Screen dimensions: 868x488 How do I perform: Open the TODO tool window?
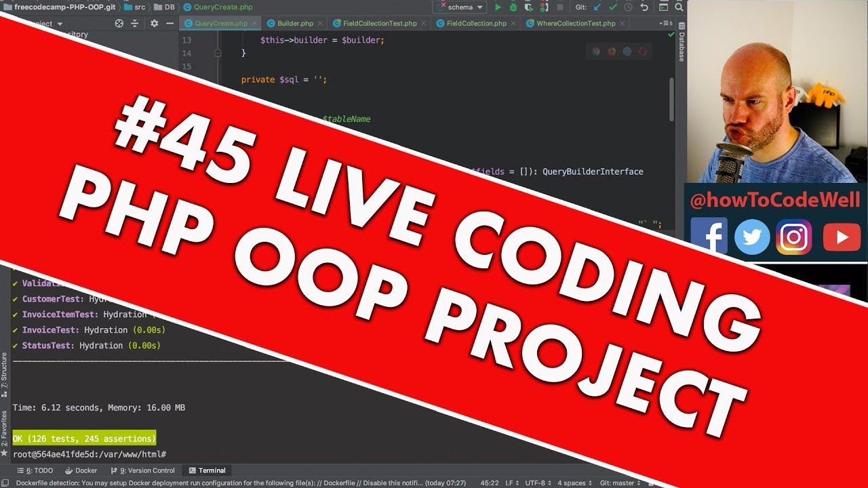tap(34, 470)
